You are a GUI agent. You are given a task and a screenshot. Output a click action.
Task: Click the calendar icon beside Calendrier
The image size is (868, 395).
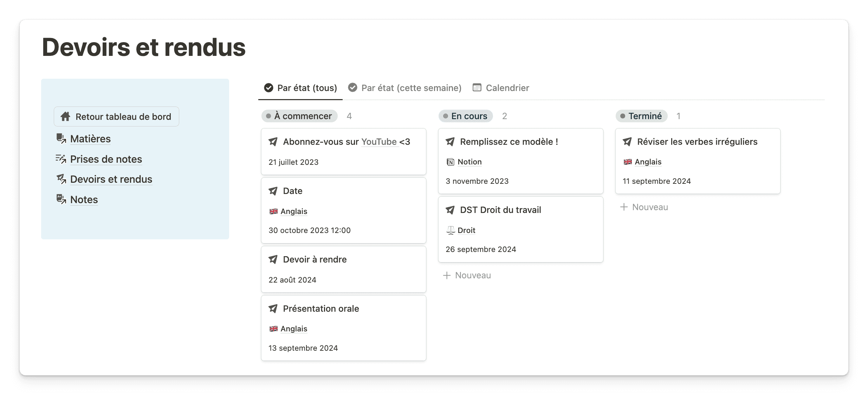point(477,88)
